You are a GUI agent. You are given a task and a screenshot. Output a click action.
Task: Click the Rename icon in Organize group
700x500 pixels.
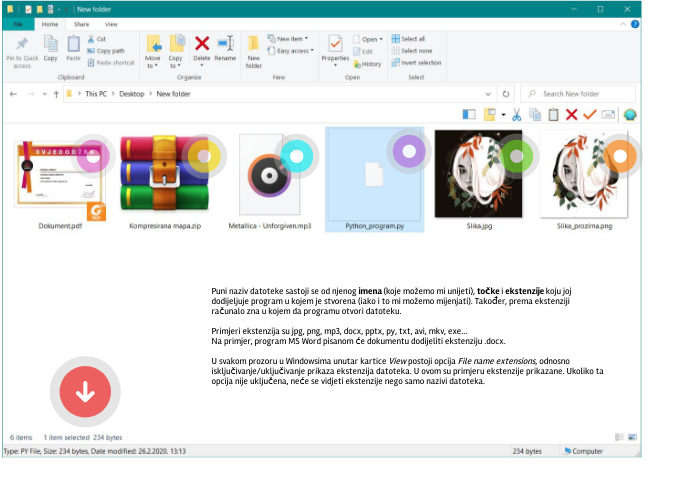(225, 45)
